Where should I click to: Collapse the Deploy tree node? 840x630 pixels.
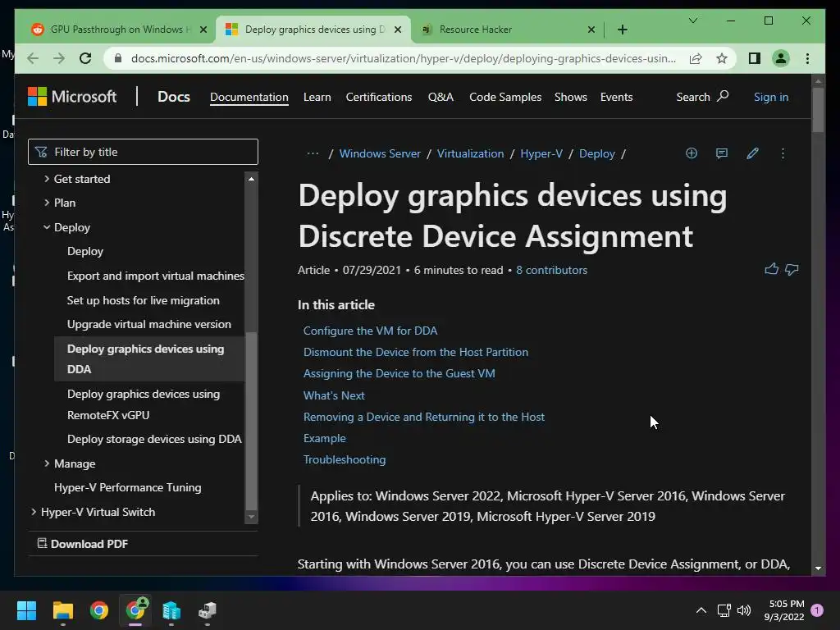coord(47,227)
